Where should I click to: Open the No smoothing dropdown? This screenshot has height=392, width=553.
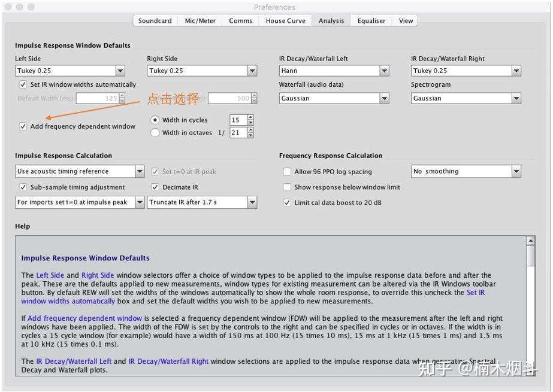(x=466, y=172)
